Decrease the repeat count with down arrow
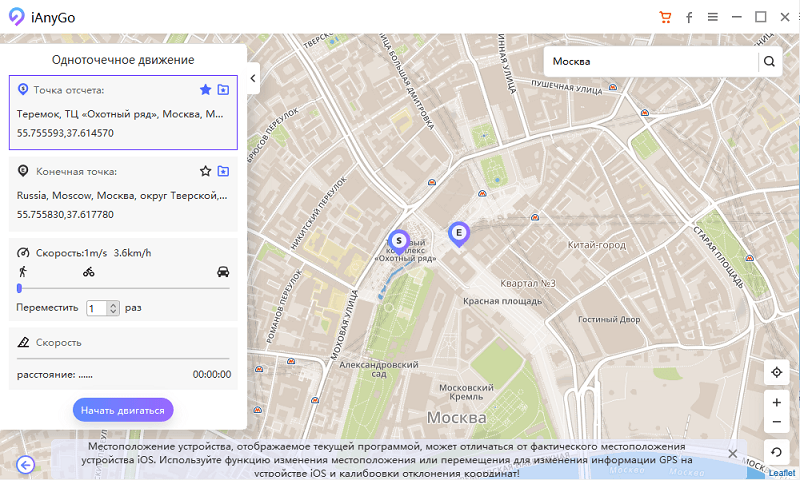The width and height of the screenshot is (800, 480). (113, 312)
